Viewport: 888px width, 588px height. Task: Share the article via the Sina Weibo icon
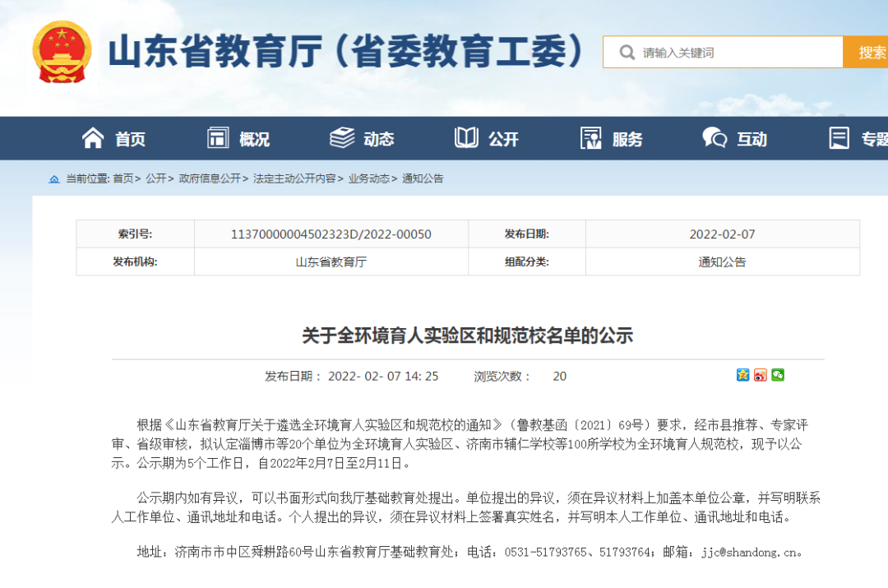pyautogui.click(x=761, y=375)
